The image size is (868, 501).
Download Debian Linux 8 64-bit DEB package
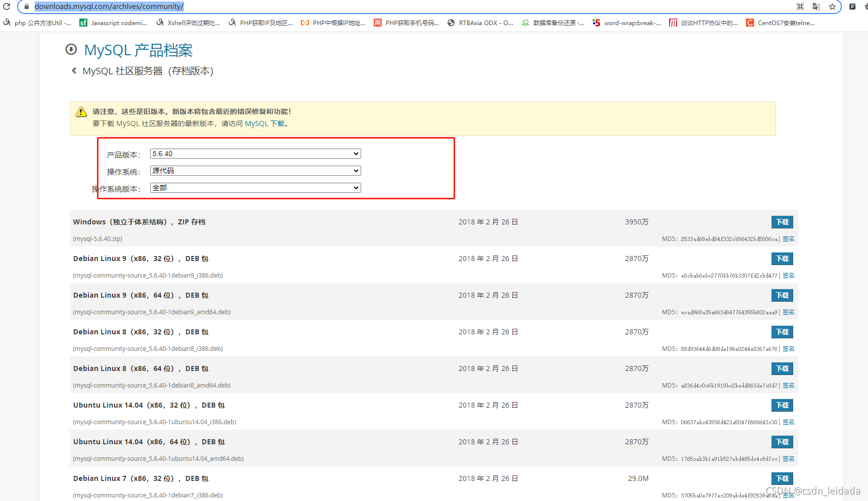782,368
